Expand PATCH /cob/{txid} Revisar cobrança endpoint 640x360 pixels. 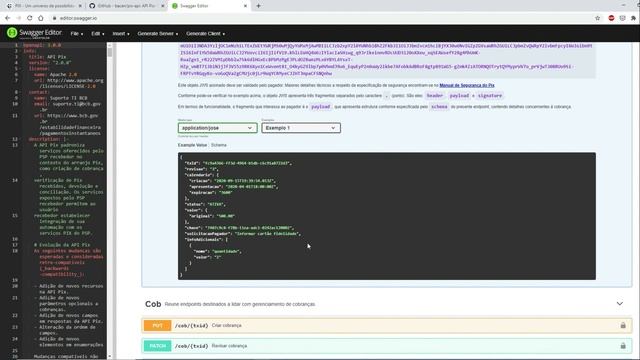coord(387,346)
